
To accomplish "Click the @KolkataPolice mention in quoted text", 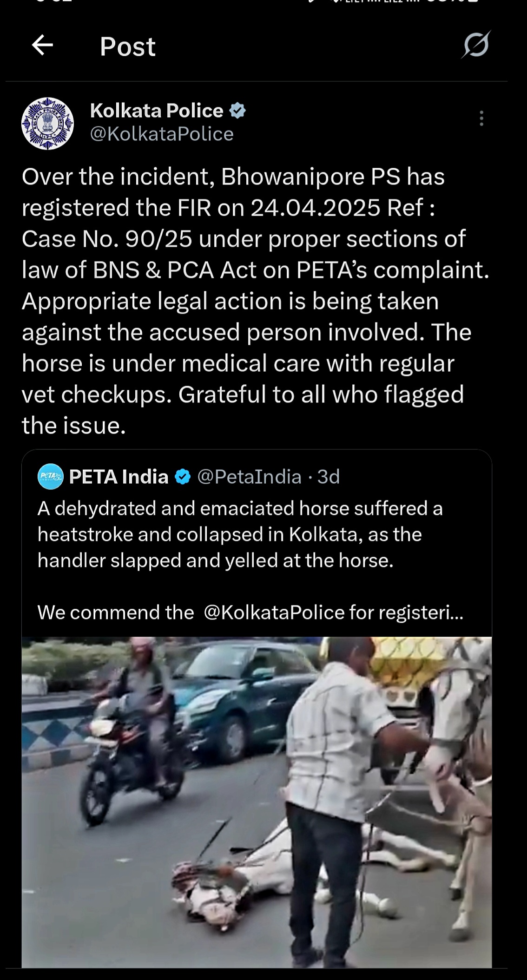I will click(270, 612).
